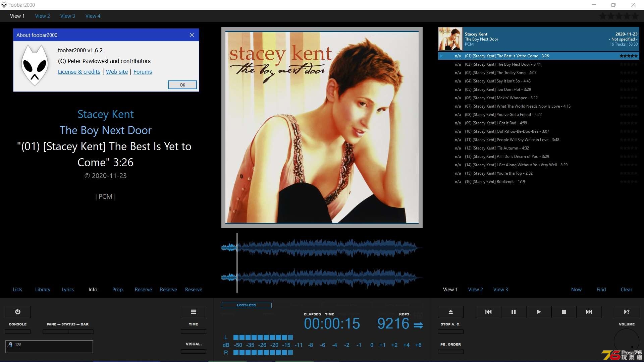Switch to View 1 top tab
Viewport: 644px width, 362px height.
17,16
